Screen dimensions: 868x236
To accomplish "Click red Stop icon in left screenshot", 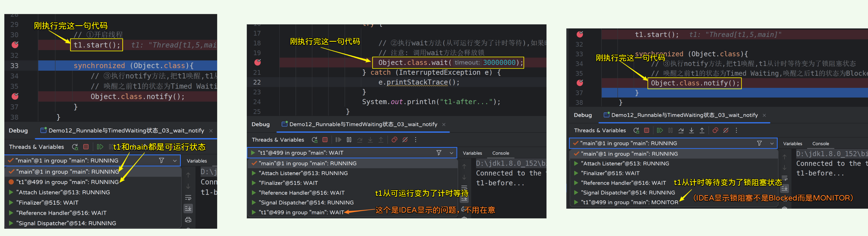I will [x=86, y=147].
